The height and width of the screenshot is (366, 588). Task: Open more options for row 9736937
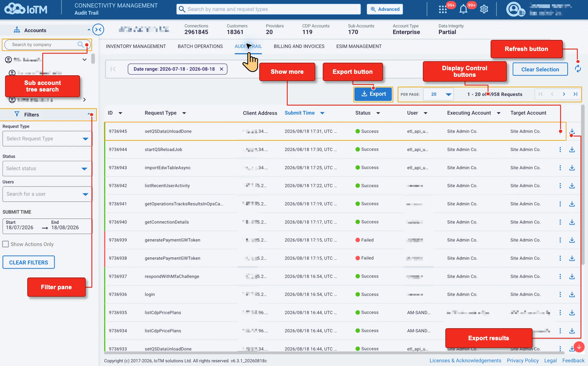click(x=560, y=276)
